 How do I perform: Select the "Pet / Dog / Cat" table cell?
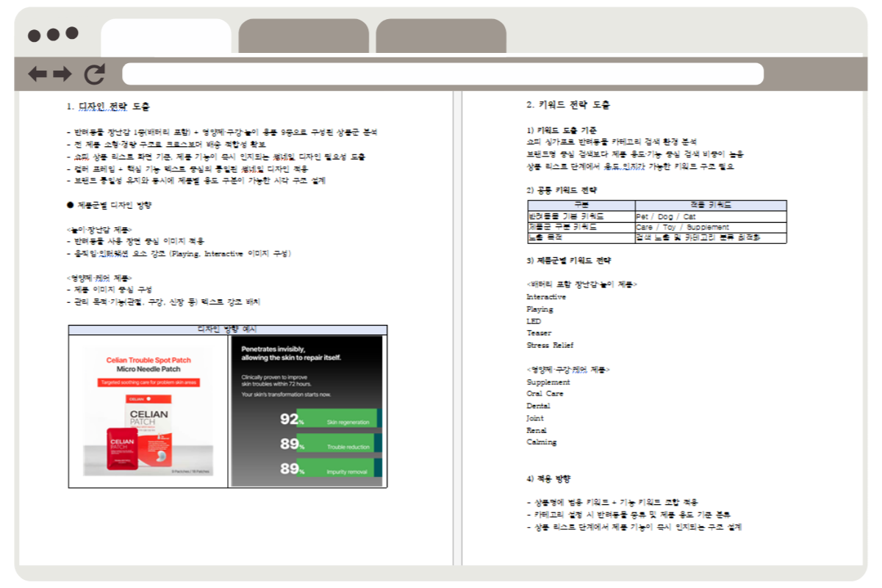[x=710, y=217]
